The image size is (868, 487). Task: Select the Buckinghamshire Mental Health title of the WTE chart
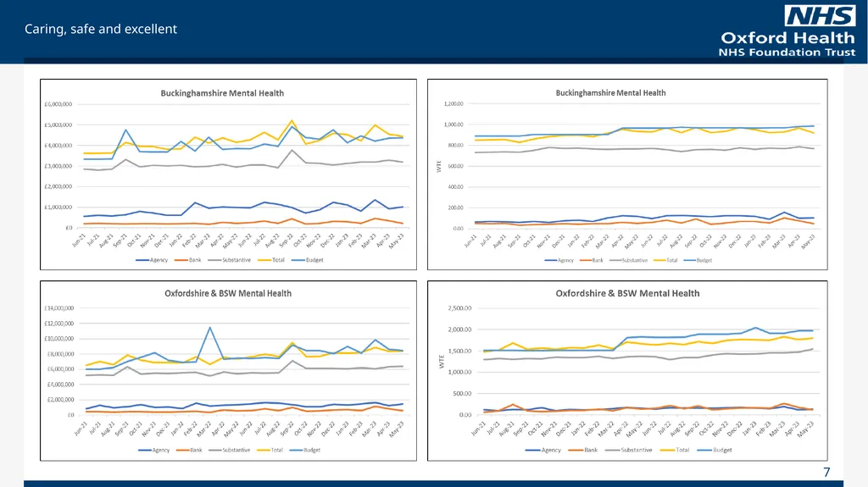tap(610, 93)
